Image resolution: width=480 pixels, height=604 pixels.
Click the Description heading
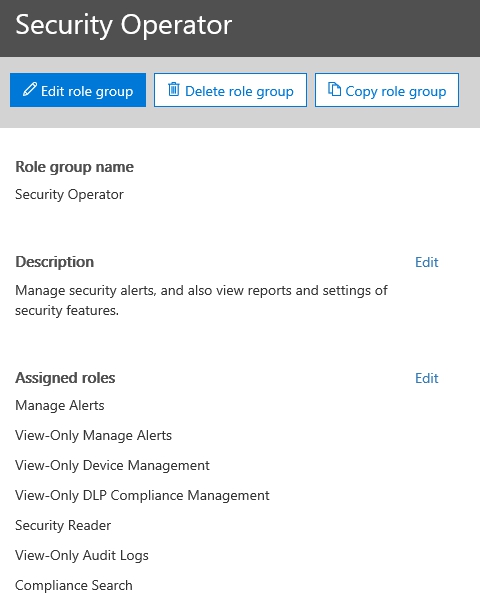tap(54, 262)
